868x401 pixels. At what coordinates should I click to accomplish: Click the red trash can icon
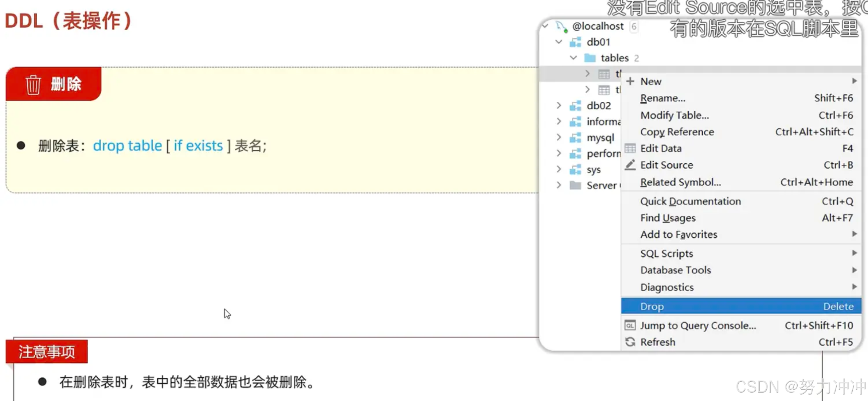tap(33, 84)
